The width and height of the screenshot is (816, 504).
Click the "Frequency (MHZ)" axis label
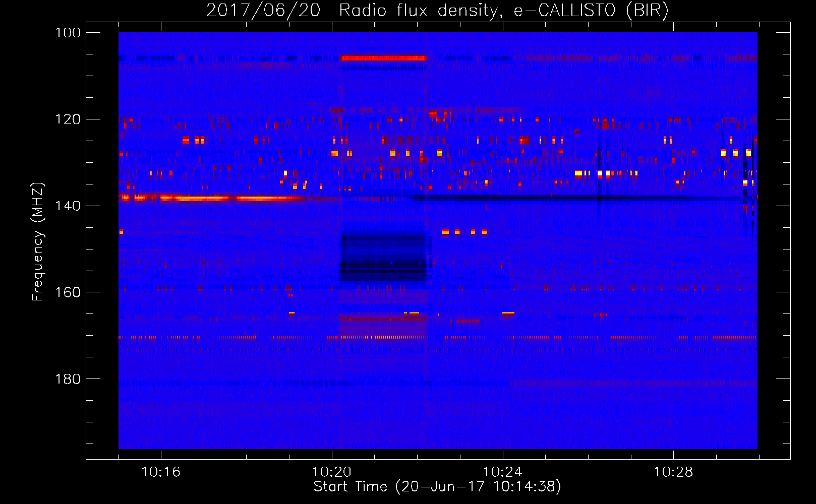pos(38,242)
